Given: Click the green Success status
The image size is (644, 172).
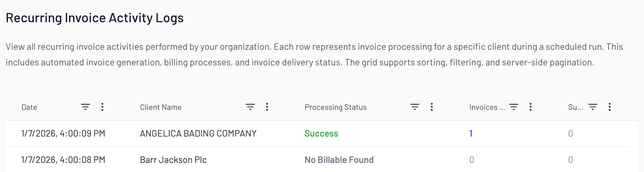Looking at the screenshot, I should 321,134.
